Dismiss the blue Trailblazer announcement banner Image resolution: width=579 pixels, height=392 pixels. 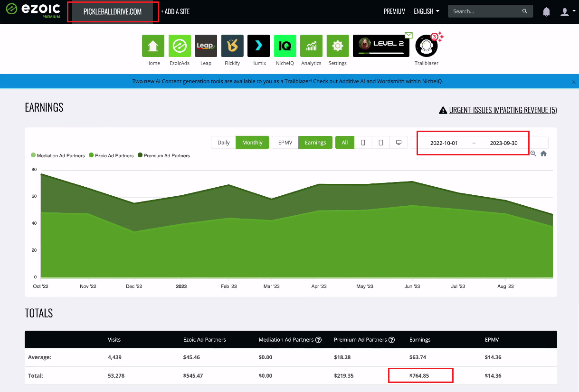[574, 82]
